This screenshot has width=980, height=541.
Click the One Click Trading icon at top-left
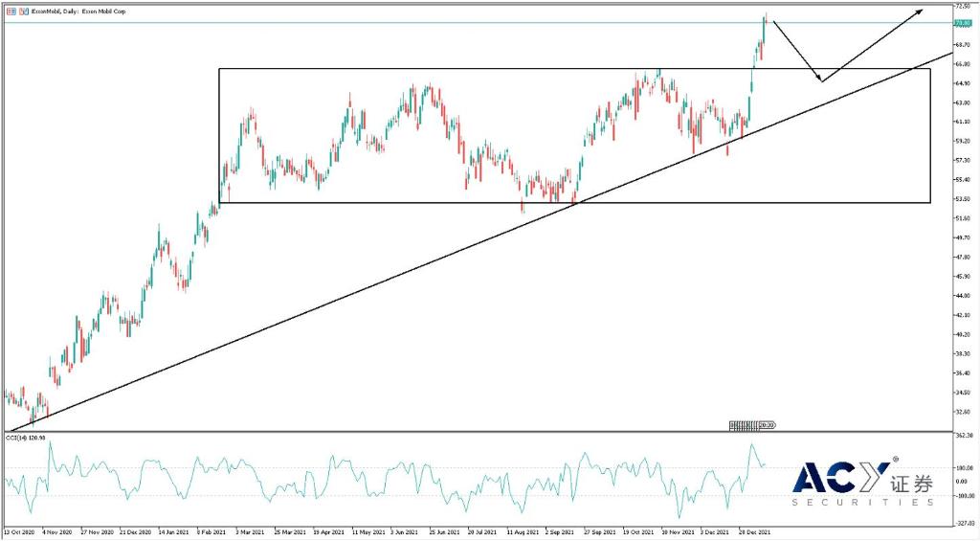click(11, 11)
